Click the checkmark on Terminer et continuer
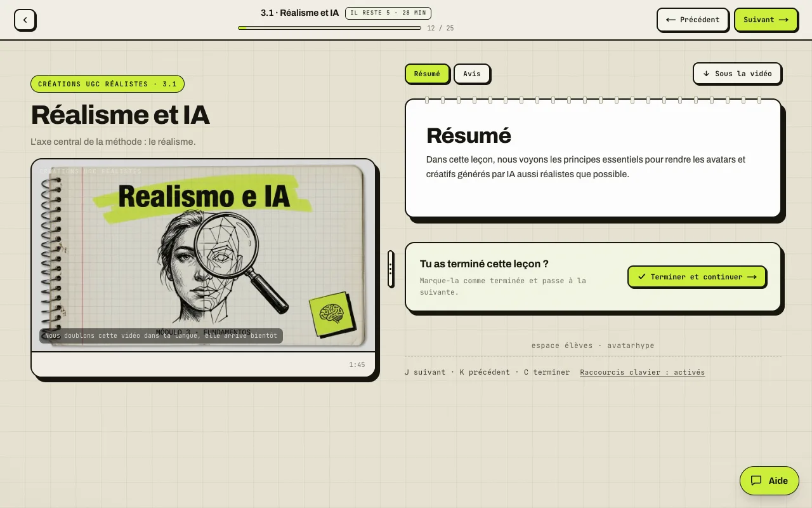812x508 pixels. (x=642, y=277)
